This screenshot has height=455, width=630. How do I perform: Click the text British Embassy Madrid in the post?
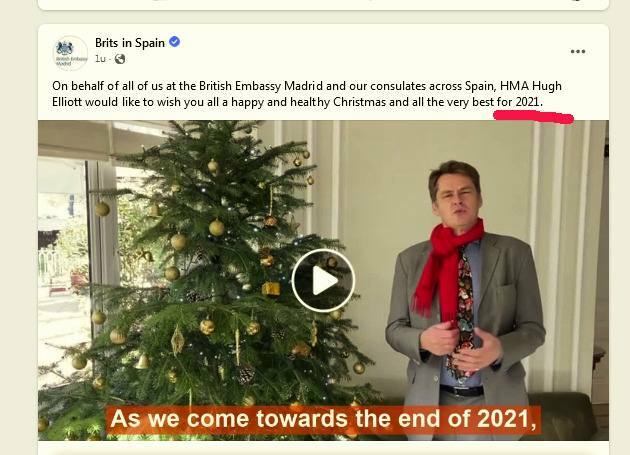261,86
